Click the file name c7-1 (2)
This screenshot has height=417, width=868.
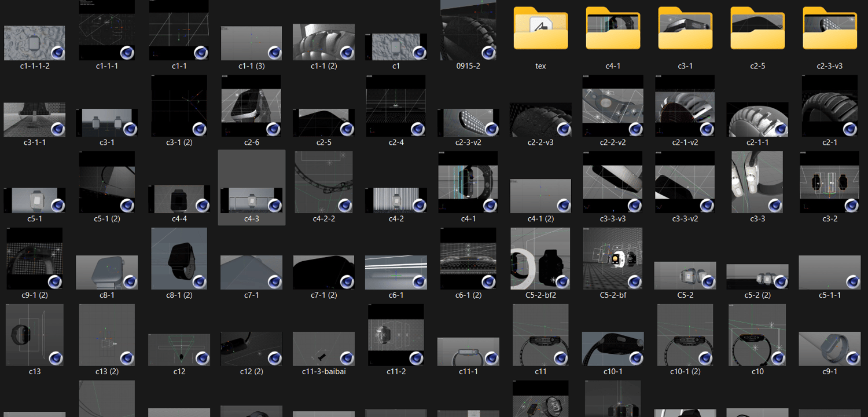click(x=323, y=295)
